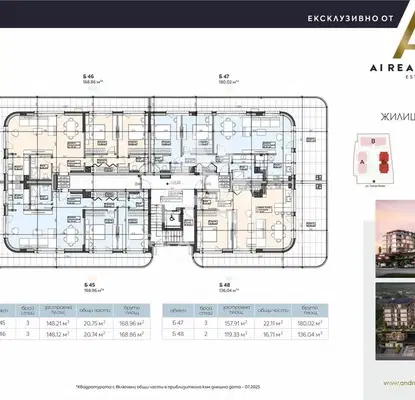
Task: Select the Б 46 apartment label
Action: (89, 76)
